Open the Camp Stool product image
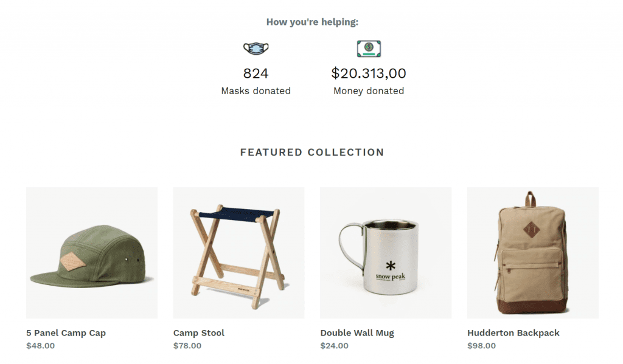Screen dimensions: 623x364 tap(238, 253)
